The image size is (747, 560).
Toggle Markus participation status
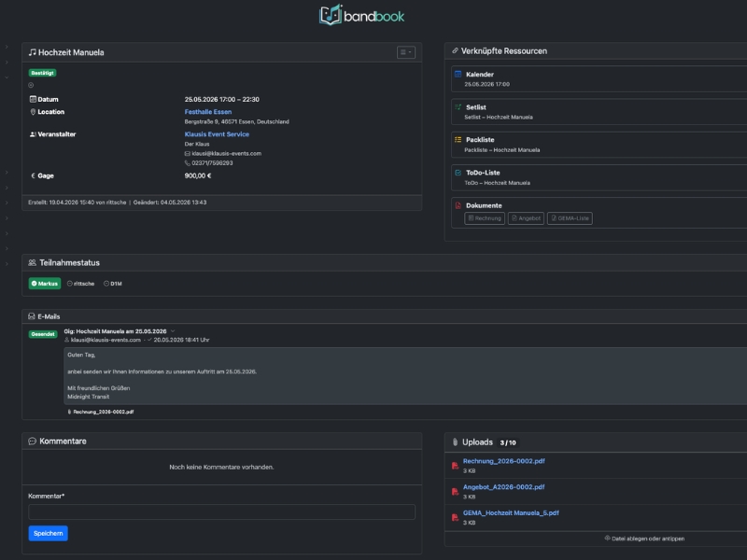coord(45,284)
